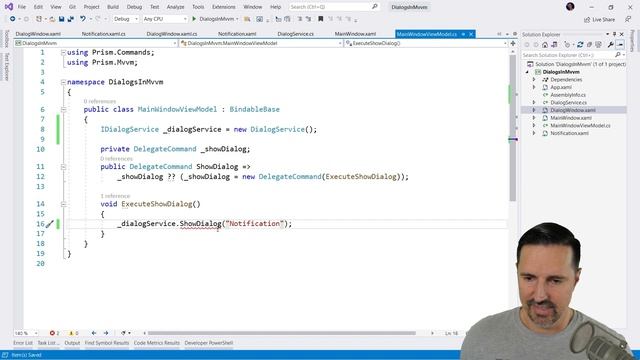640x360 pixels.
Task: Open the Any CPU platform dropdown
Action: [x=165, y=19]
